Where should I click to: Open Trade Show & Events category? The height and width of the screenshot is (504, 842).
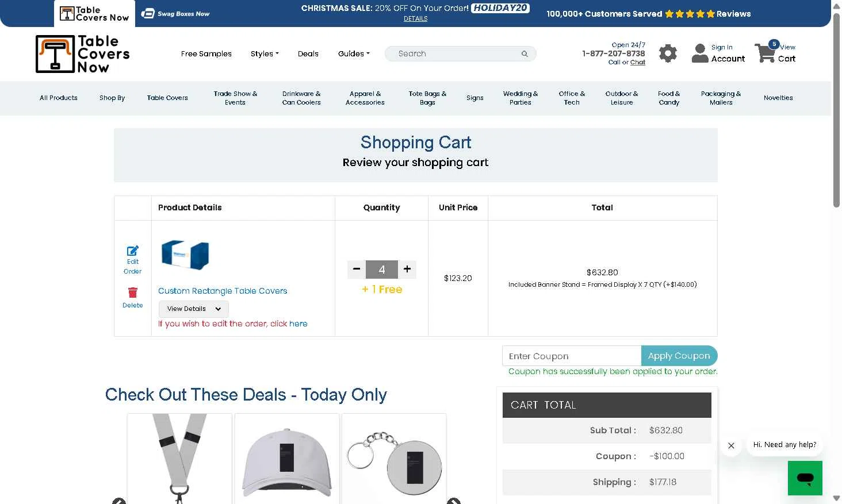click(235, 98)
